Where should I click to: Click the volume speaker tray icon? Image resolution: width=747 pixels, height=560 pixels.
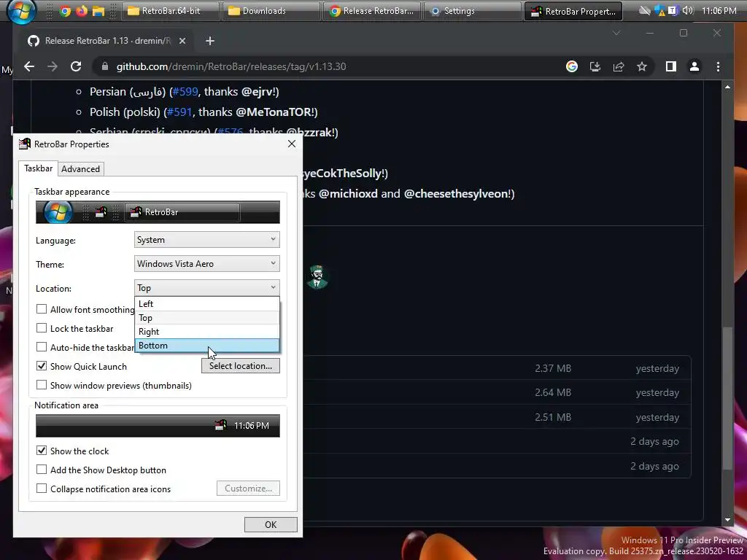point(687,10)
